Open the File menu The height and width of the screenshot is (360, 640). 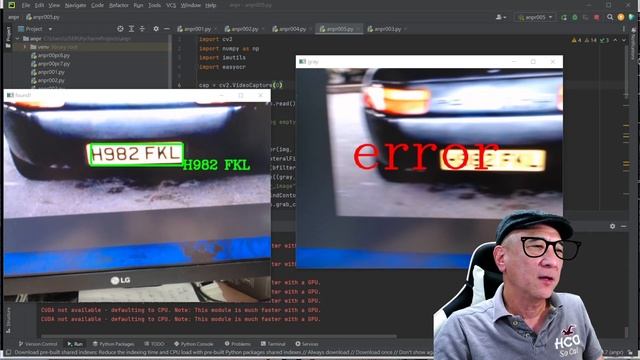click(26, 5)
